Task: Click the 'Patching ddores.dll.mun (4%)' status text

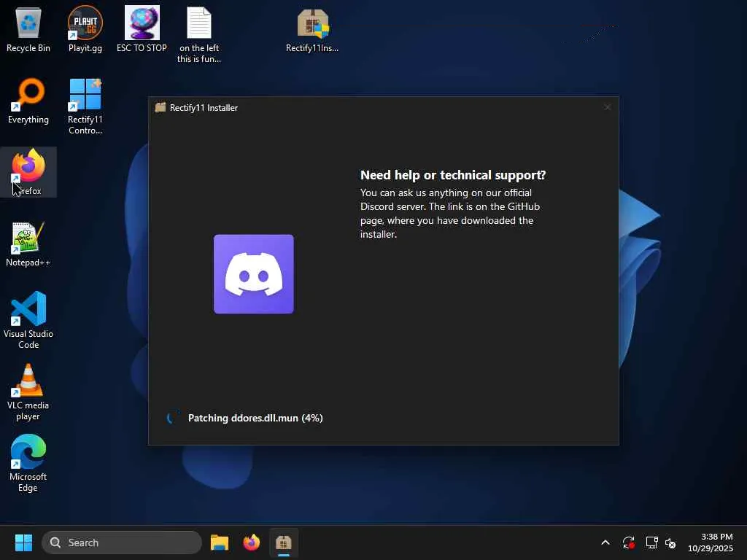Action: click(255, 418)
